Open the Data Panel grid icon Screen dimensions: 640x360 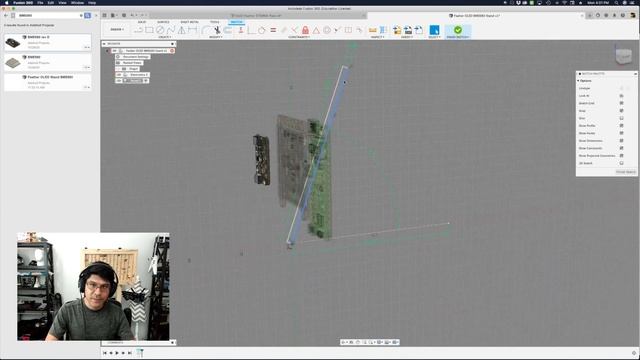click(104, 16)
